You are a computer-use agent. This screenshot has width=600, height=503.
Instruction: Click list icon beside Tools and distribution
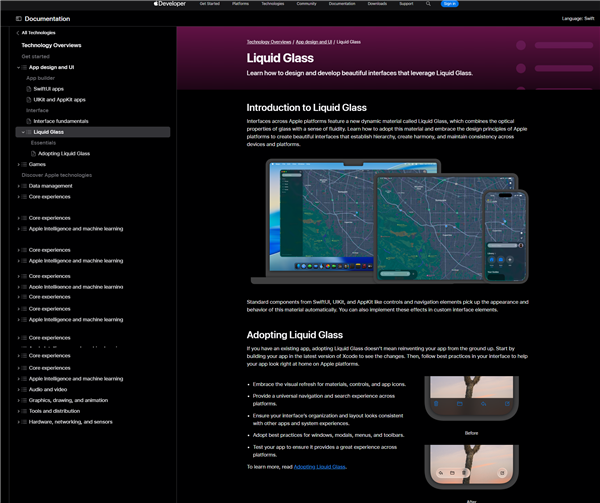point(24,411)
